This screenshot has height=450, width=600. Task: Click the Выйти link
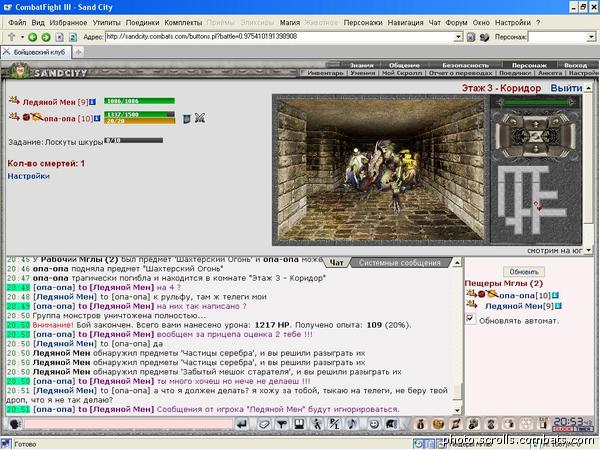[566, 88]
